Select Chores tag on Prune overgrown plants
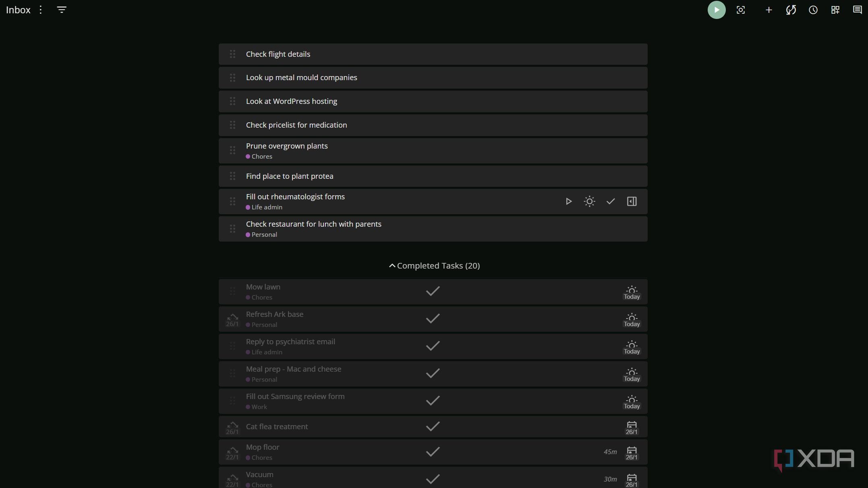868x488 pixels. coord(259,157)
